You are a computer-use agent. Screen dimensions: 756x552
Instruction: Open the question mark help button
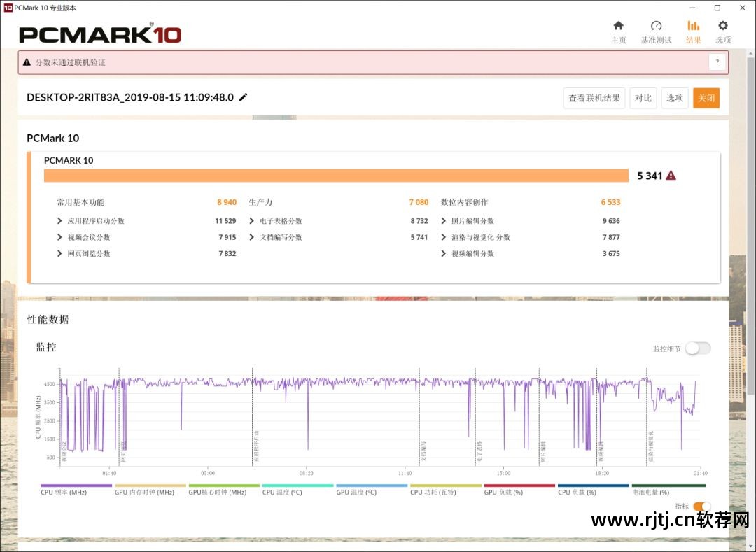point(717,62)
